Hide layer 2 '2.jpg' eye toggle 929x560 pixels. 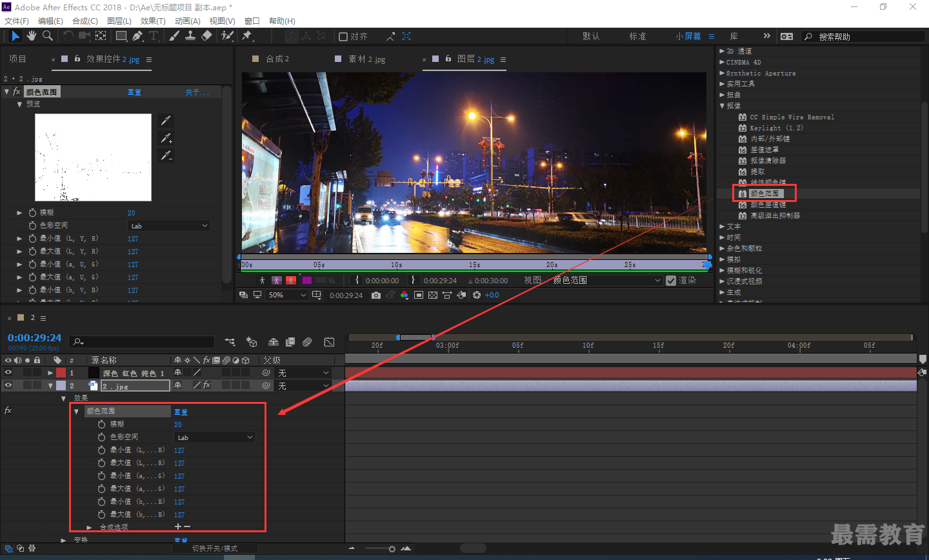pyautogui.click(x=8, y=385)
